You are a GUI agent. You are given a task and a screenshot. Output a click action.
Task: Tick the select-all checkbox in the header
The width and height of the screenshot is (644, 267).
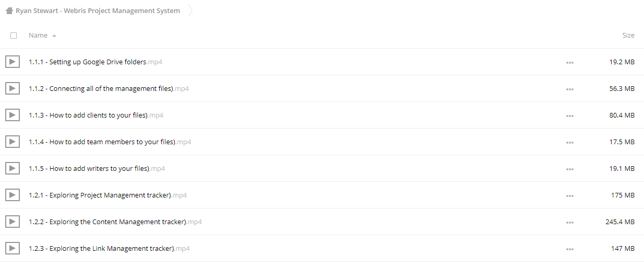tap(14, 36)
